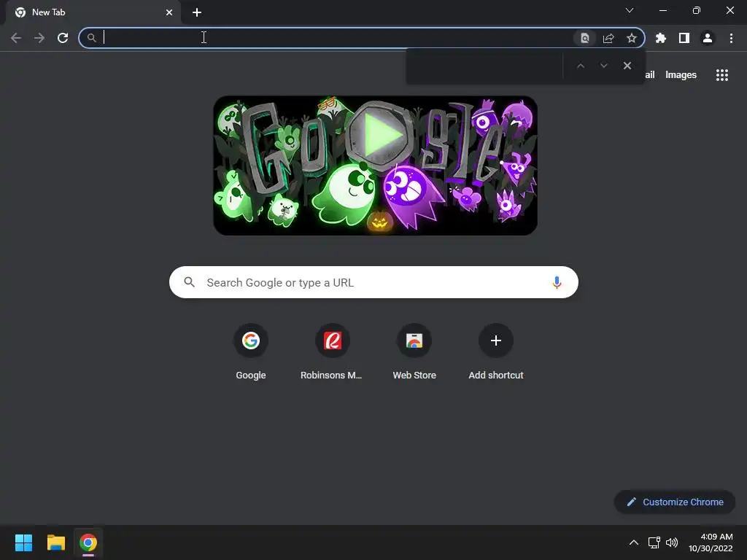747x560 pixels.
Task: Close the New Tab tab
Action: coord(169,12)
